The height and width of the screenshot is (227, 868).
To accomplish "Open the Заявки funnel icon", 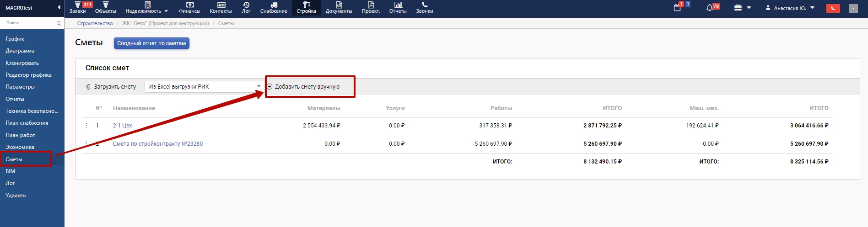I will coord(77,5).
